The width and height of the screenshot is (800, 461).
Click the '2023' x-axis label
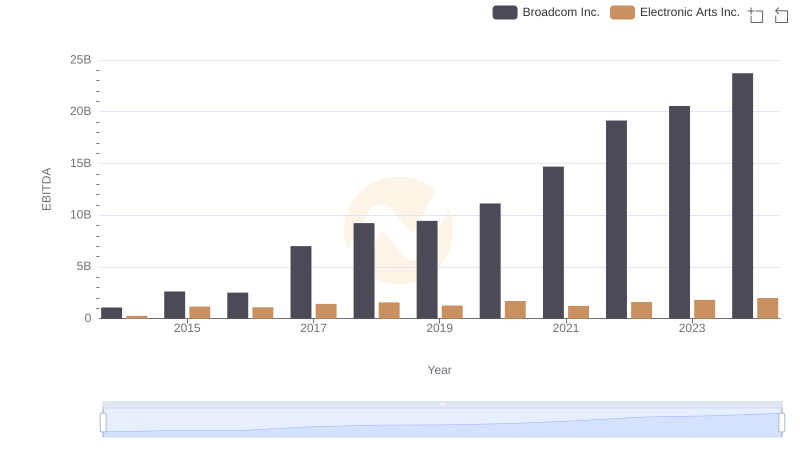pos(692,328)
